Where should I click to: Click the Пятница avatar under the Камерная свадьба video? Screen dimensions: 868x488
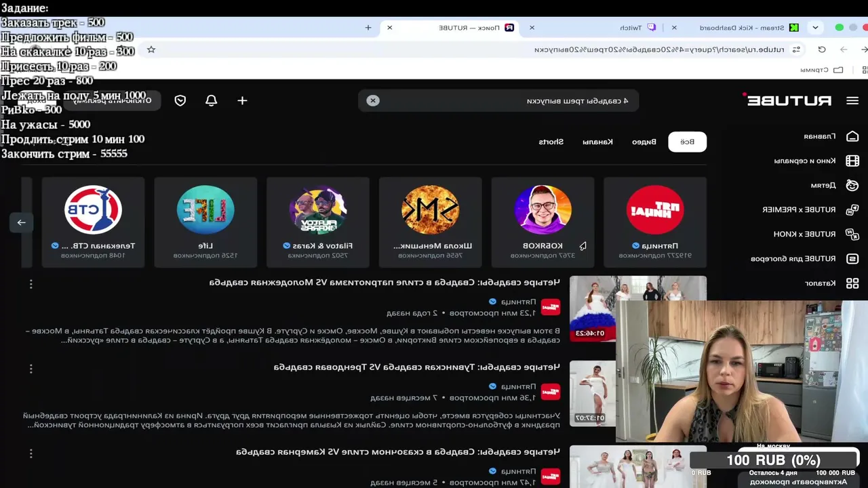[x=551, y=476]
